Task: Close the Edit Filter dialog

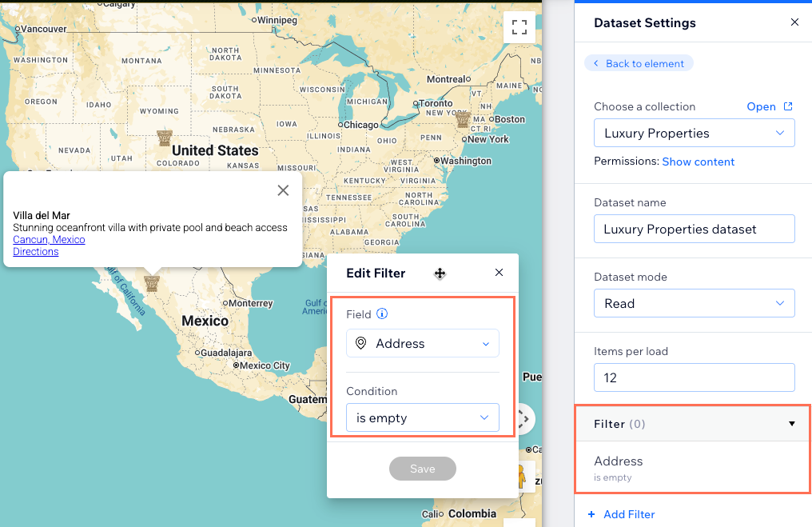Action: pyautogui.click(x=499, y=273)
